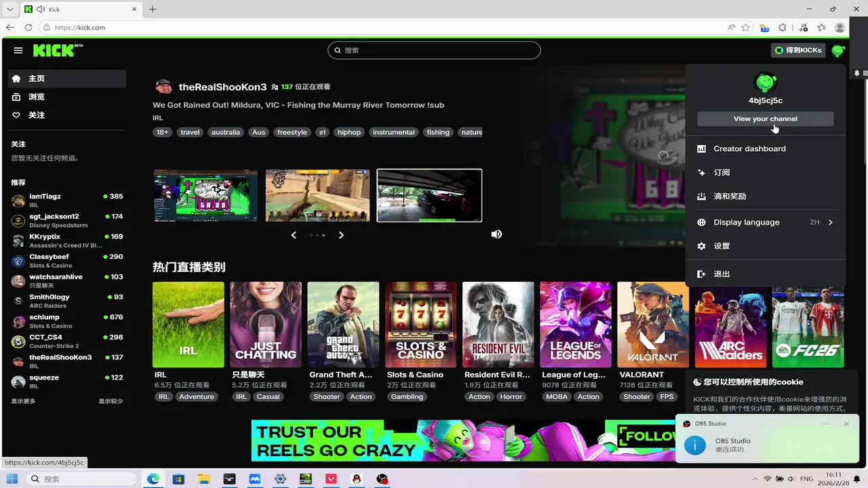Image resolution: width=868 pixels, height=488 pixels.
Task: Show next featured stream
Action: pos(341,235)
